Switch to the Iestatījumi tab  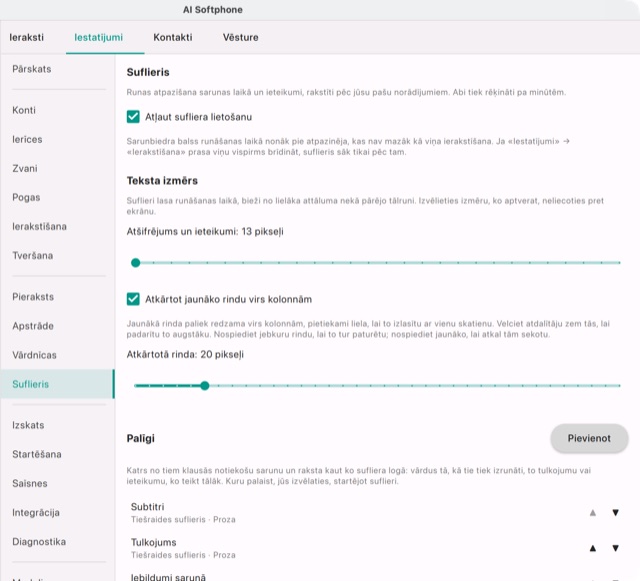tap(98, 37)
